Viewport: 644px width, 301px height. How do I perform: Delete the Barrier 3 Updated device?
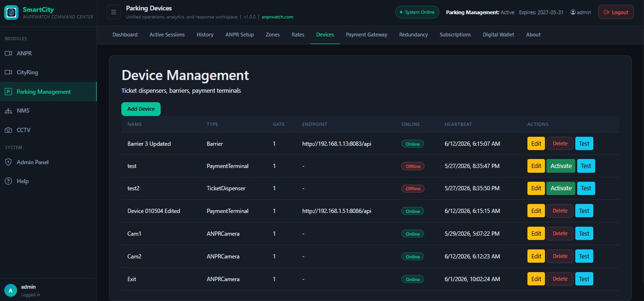560,143
